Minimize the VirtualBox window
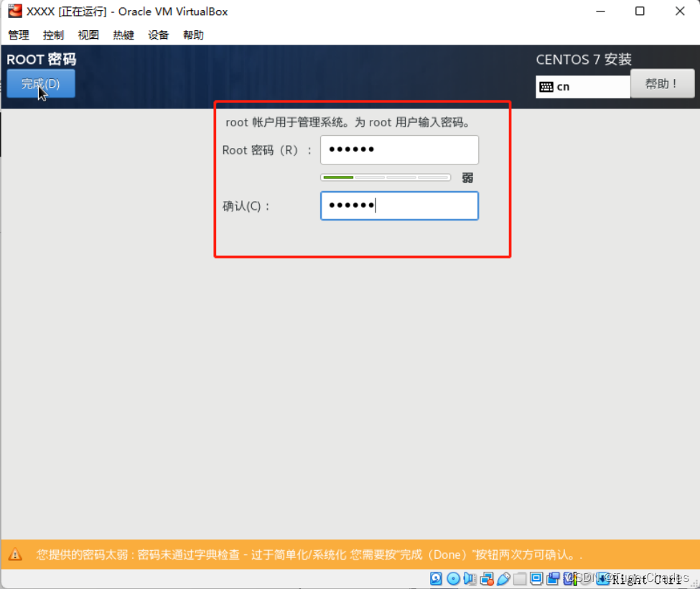 pyautogui.click(x=600, y=11)
